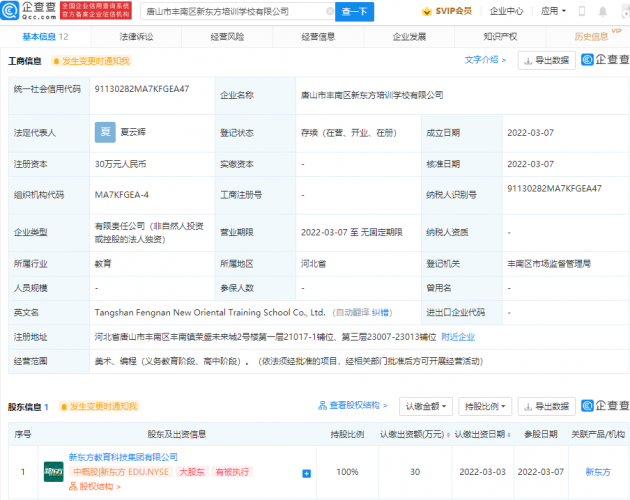This screenshot has width=630, height=500.
Task: Enable 发生变更时通知我 for 股东信息
Action: pyautogui.click(x=99, y=406)
